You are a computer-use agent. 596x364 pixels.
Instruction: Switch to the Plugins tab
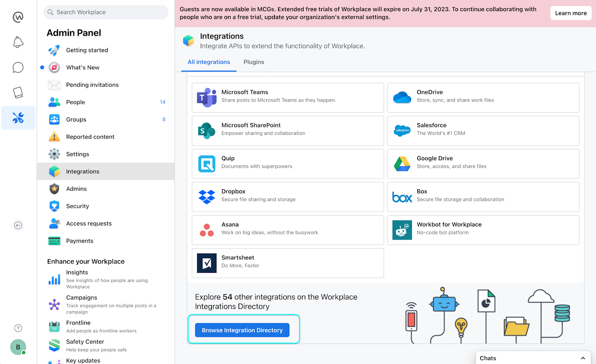pyautogui.click(x=254, y=62)
